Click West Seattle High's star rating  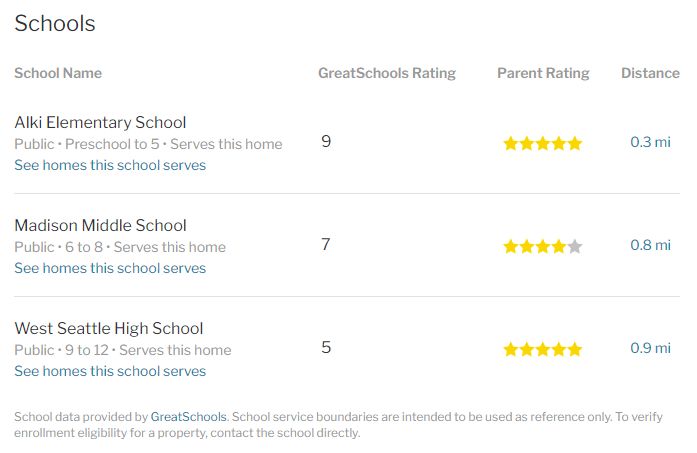click(542, 349)
